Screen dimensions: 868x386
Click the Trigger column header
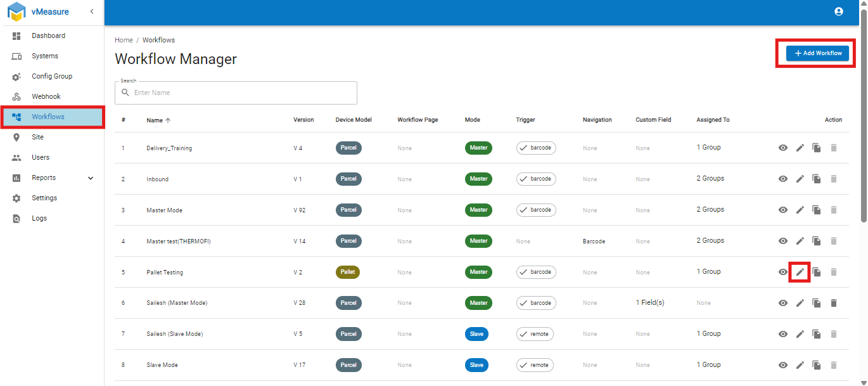pyautogui.click(x=526, y=120)
